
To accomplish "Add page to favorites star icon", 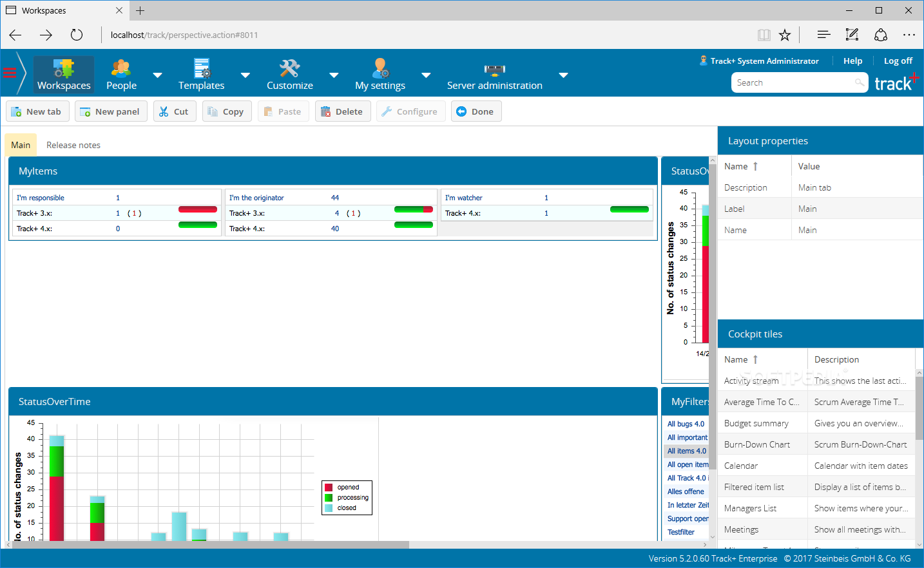I will (785, 35).
